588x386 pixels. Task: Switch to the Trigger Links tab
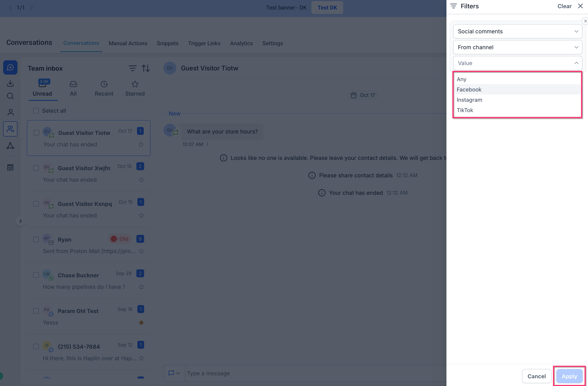(204, 43)
